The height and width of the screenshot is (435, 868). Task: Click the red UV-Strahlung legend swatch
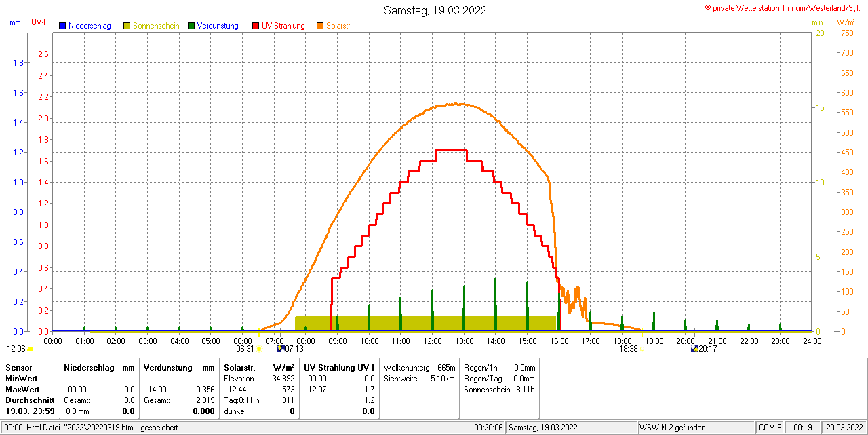click(256, 26)
